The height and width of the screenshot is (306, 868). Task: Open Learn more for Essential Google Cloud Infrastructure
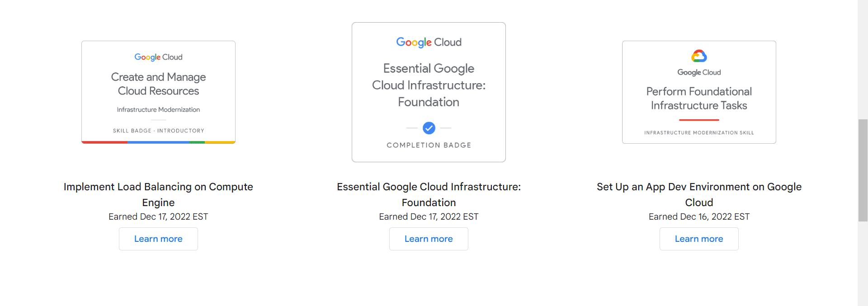point(429,239)
